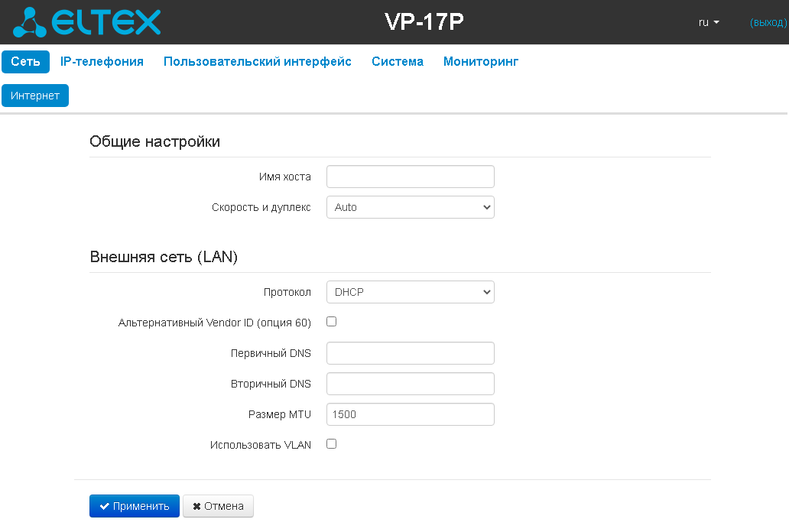
Task: Open the ru language selector caret
Action: click(x=716, y=22)
